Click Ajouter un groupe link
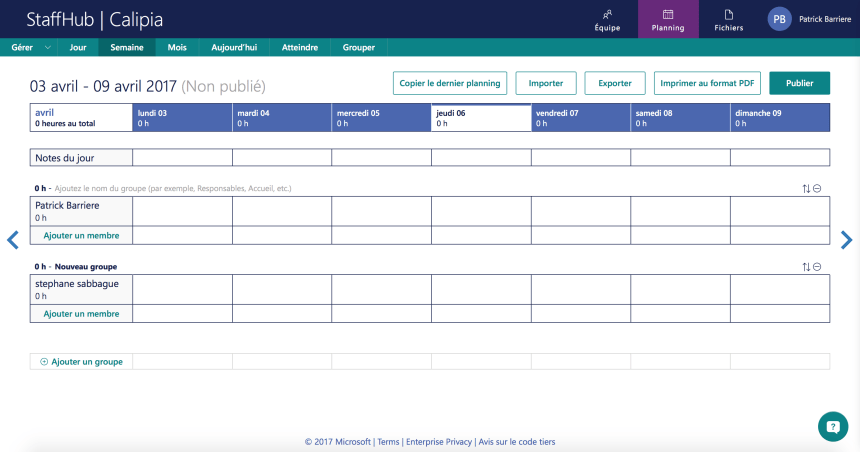The height and width of the screenshot is (452, 860). pos(81,361)
